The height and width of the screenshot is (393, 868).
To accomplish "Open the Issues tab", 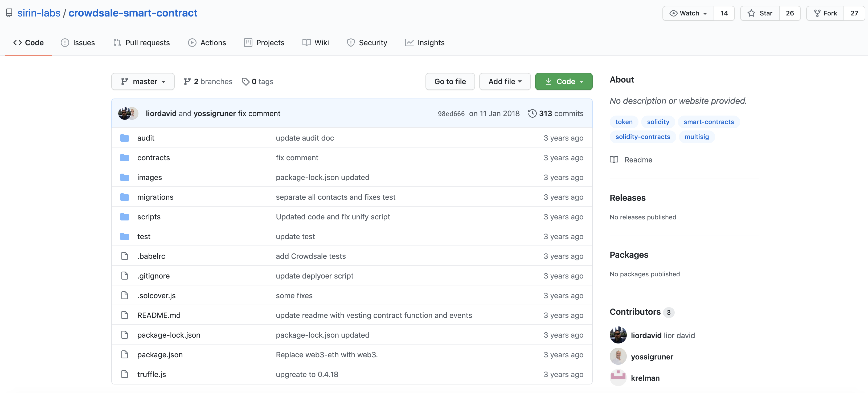I will (78, 42).
